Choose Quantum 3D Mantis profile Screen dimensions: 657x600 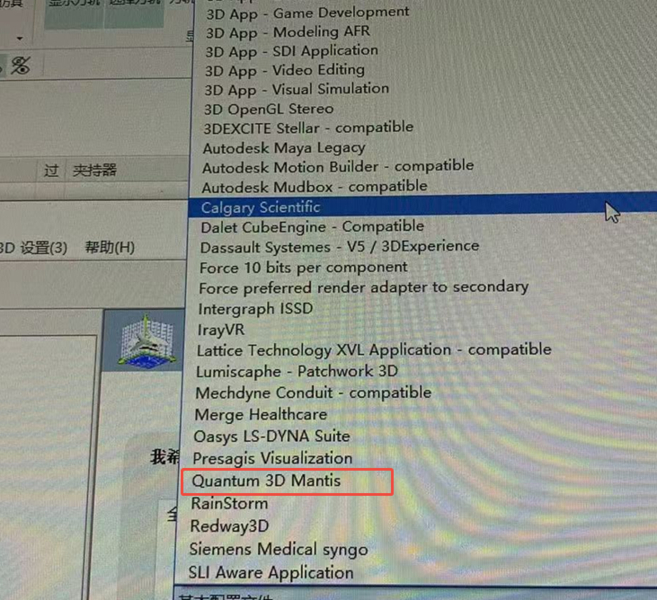266,481
